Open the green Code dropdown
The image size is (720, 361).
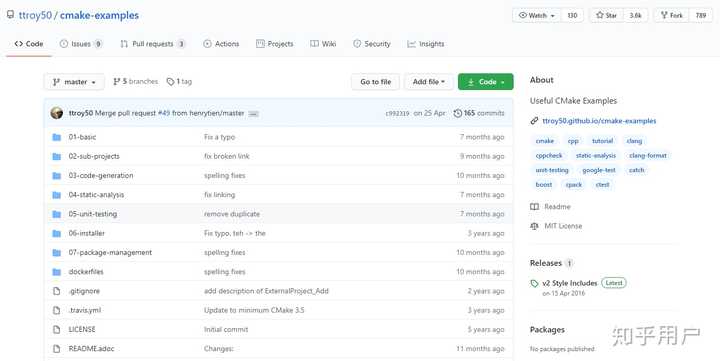click(486, 82)
